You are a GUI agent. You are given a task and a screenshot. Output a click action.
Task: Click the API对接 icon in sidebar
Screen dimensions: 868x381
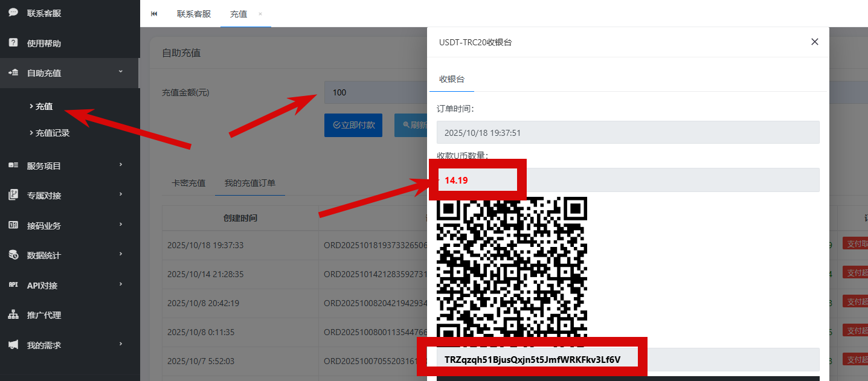click(x=13, y=285)
